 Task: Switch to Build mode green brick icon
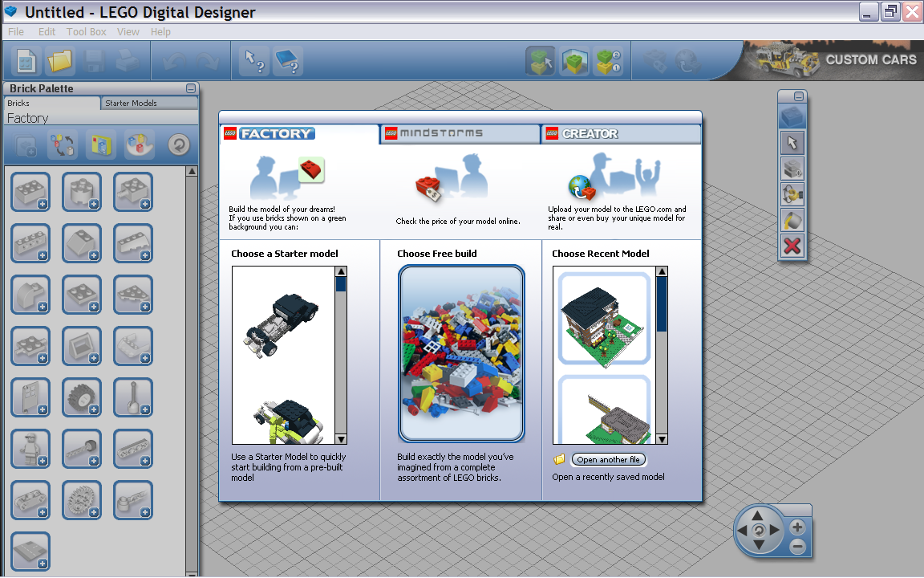[x=541, y=61]
